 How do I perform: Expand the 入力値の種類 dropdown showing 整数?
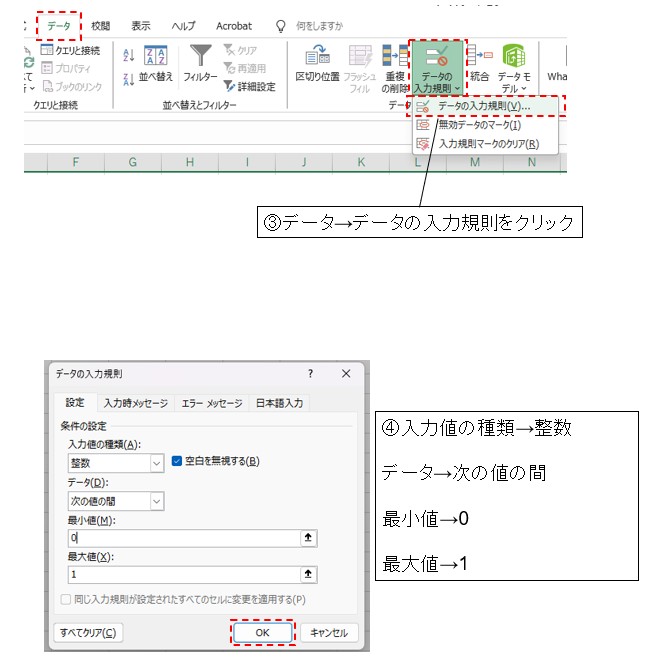tap(156, 463)
